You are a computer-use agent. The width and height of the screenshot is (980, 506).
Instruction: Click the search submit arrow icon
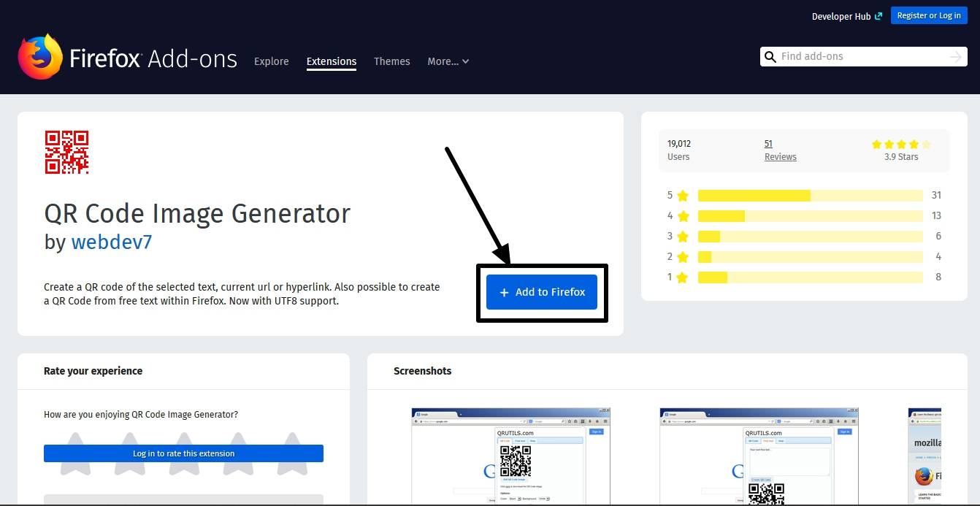click(956, 57)
